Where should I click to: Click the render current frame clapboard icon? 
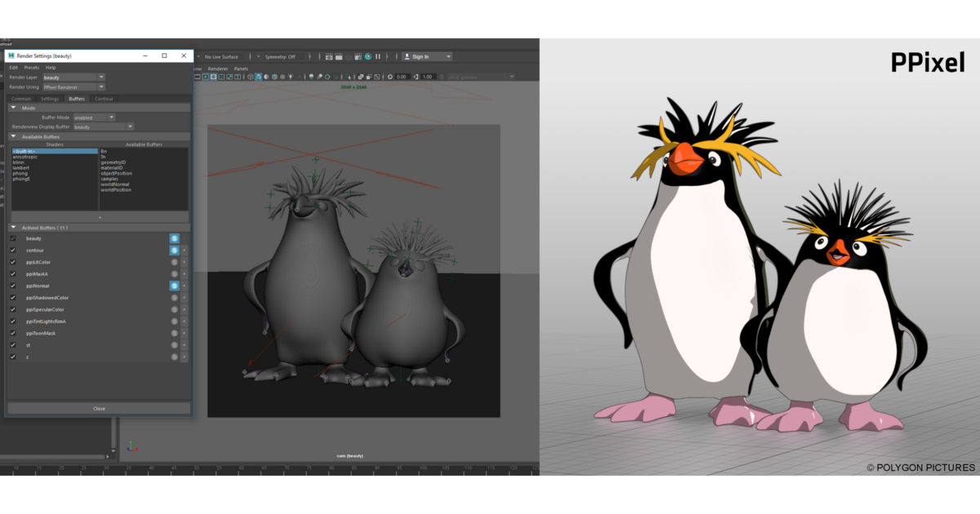(x=328, y=56)
